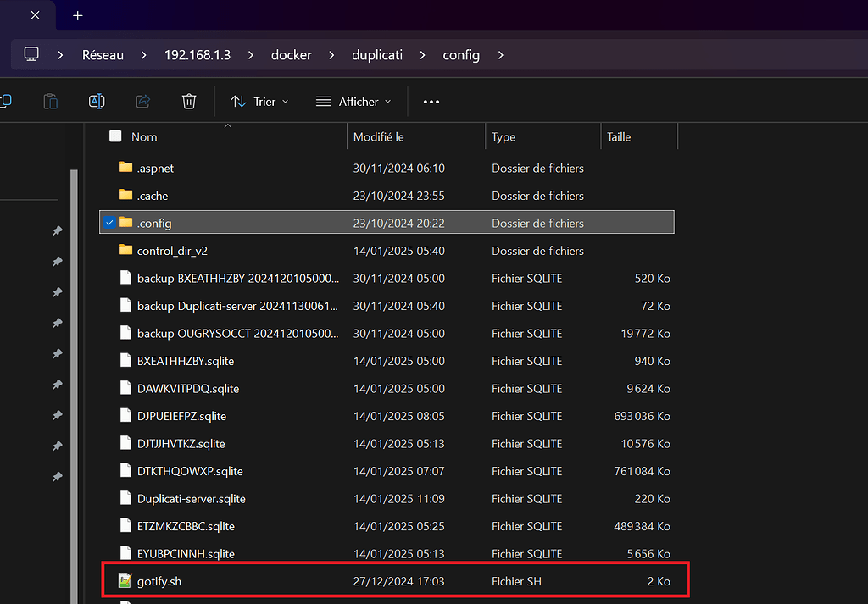
Task: Click the Share icon in toolbar
Action: (142, 102)
